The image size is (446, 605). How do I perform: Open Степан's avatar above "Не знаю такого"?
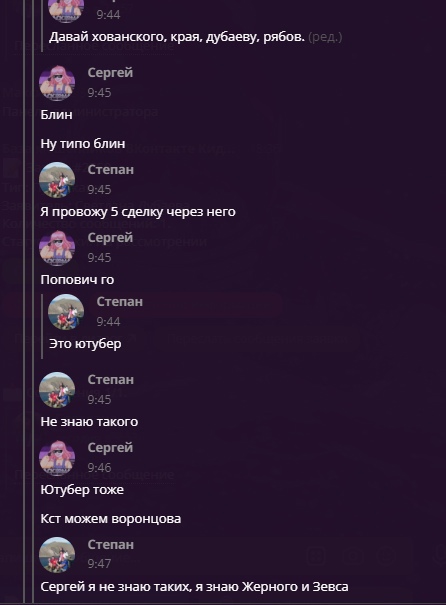coord(57,390)
